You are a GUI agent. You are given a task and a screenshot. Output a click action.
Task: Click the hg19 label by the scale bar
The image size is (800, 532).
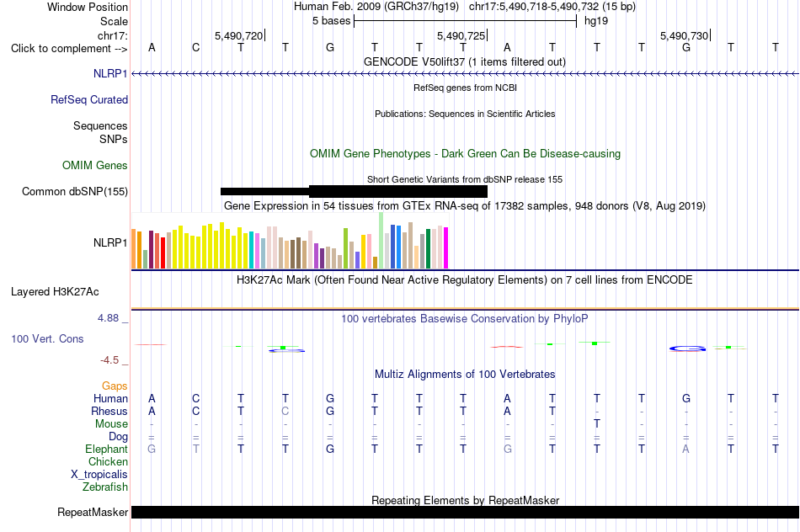(x=596, y=21)
